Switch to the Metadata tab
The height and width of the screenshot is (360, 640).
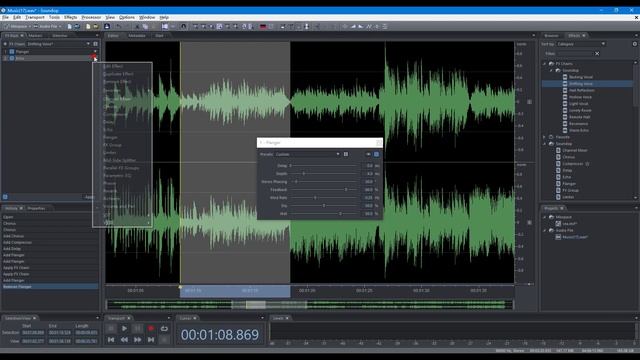coord(137,36)
